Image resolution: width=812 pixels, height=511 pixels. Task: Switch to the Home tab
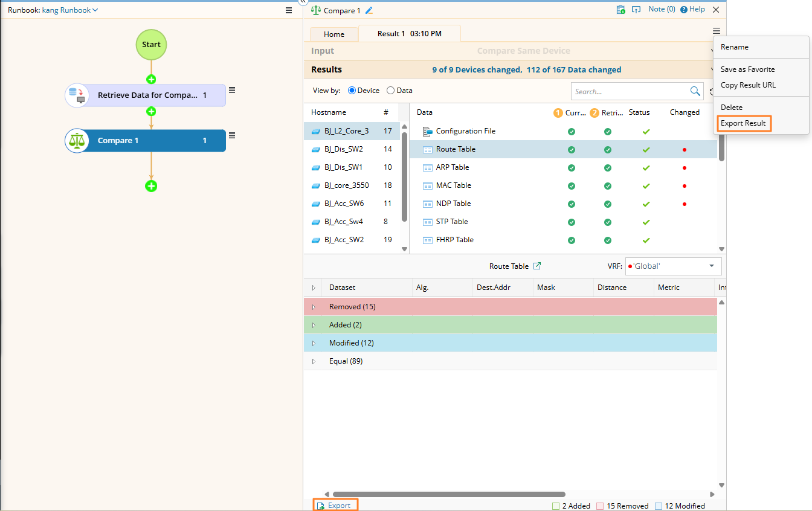(334, 34)
